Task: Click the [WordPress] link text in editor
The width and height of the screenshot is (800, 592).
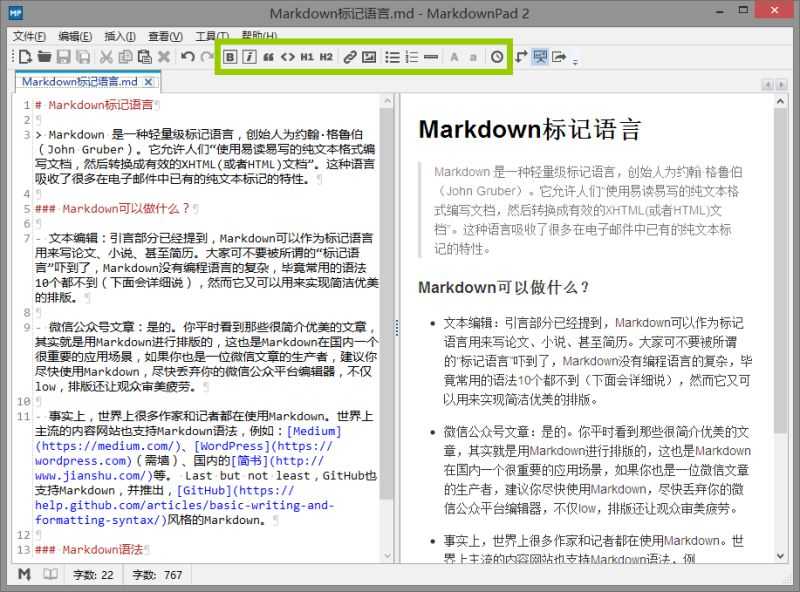Action: click(x=231, y=446)
